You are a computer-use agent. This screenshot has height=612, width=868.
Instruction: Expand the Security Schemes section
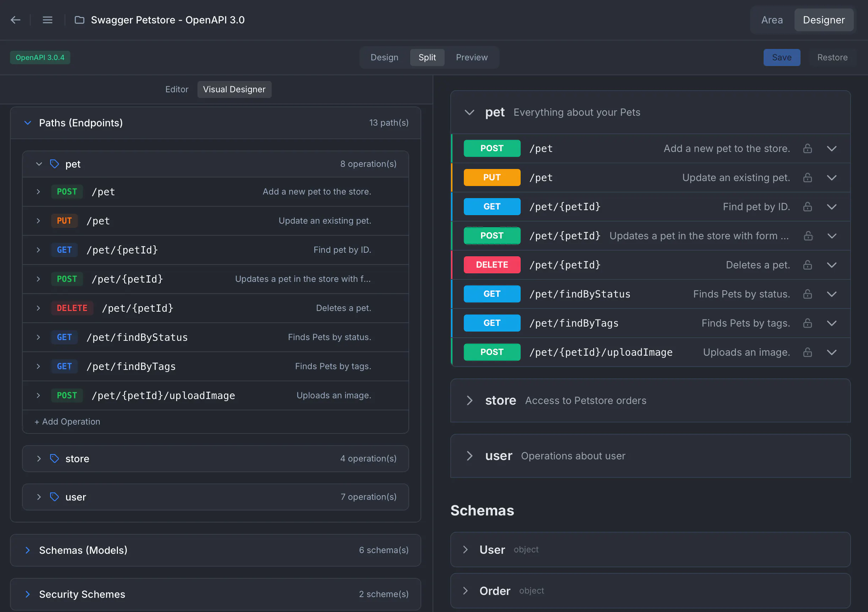[x=28, y=594]
